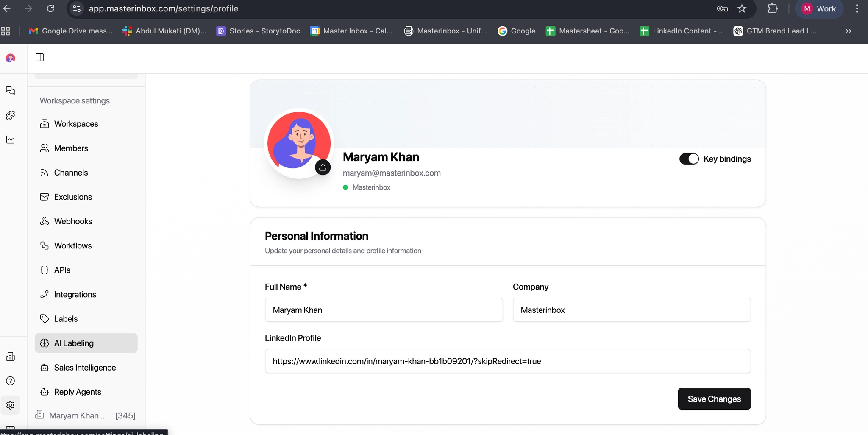Click the Full Name input field

(384, 310)
